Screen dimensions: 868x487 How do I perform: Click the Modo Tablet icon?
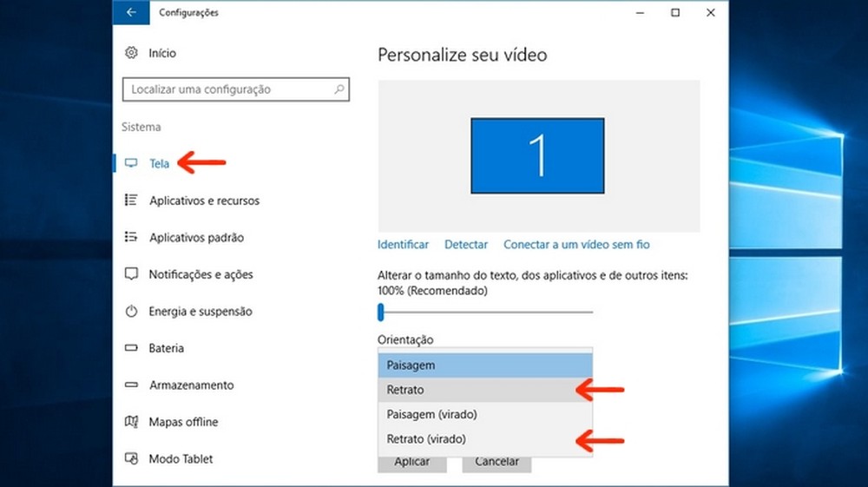[x=131, y=458]
